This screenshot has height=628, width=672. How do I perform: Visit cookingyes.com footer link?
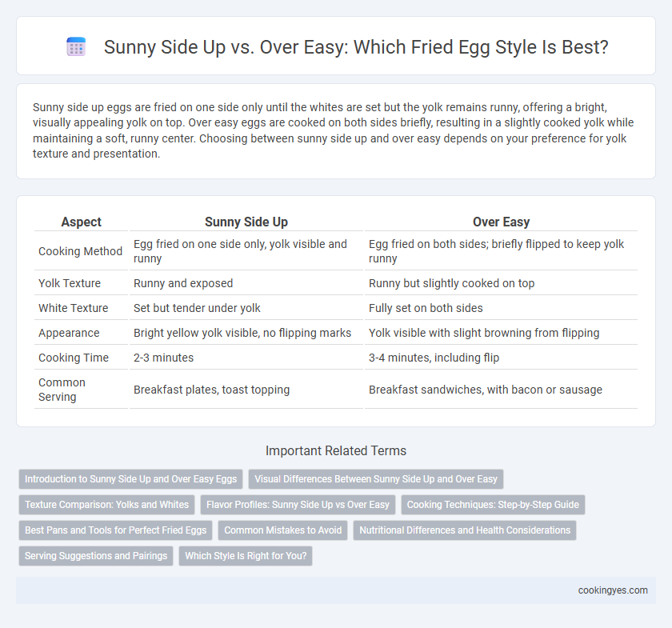point(613,590)
